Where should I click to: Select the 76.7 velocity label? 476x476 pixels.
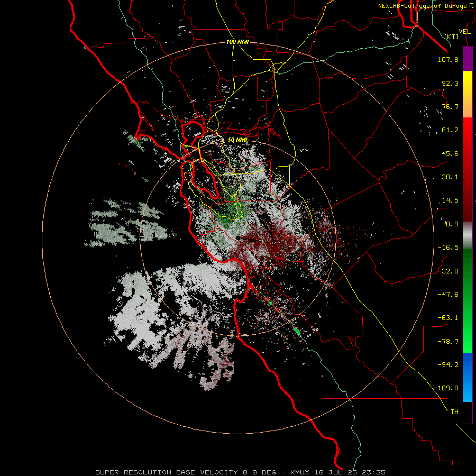[450, 106]
